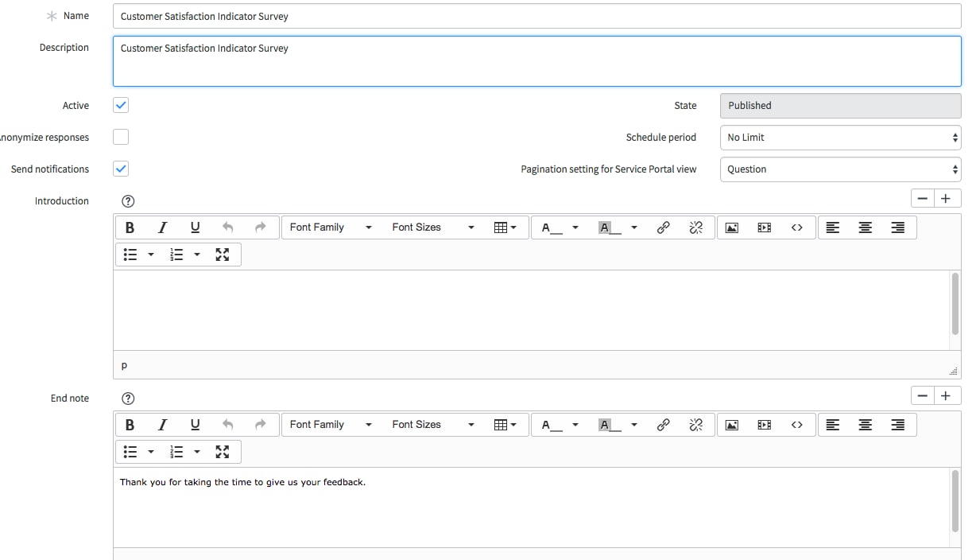Center align text in End note editor
The height and width of the screenshot is (560, 980).
pyautogui.click(x=866, y=425)
